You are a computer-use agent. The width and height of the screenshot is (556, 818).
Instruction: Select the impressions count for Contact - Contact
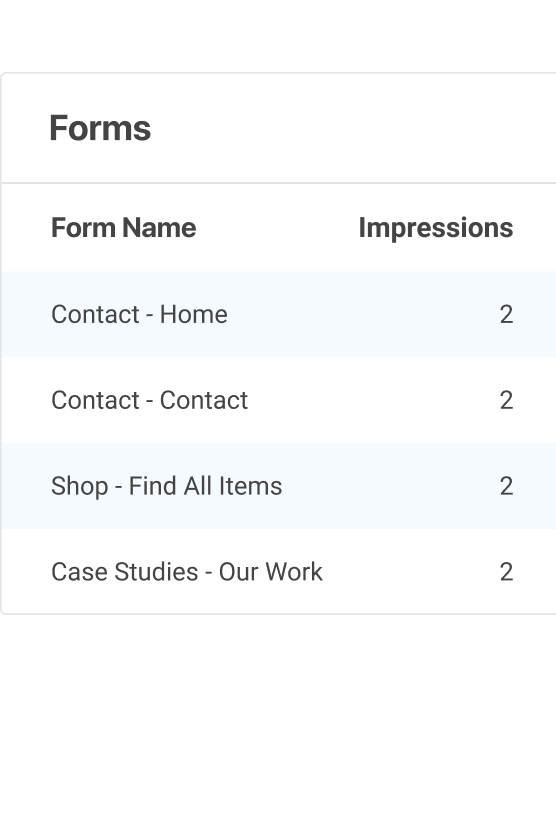506,401
